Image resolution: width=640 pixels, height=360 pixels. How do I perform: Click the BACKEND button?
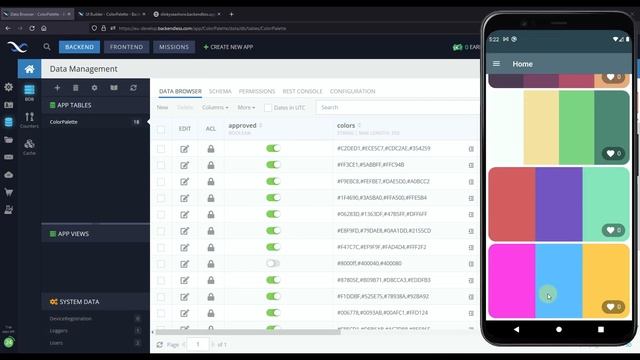tap(79, 47)
